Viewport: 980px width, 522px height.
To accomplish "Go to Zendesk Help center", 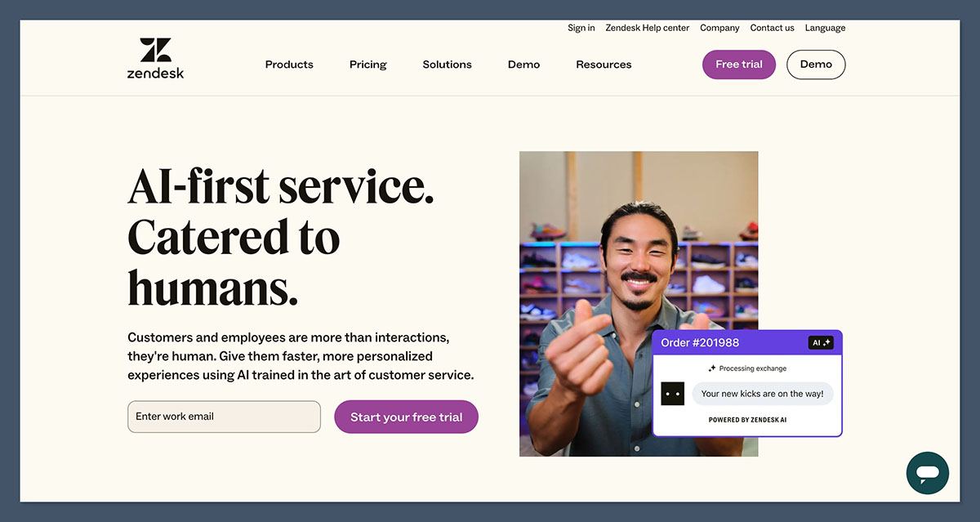I will [648, 28].
